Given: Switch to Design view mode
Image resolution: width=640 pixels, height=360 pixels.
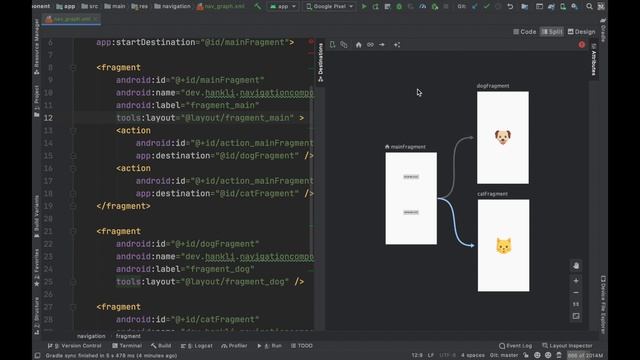Looking at the screenshot, I should pos(582,31).
